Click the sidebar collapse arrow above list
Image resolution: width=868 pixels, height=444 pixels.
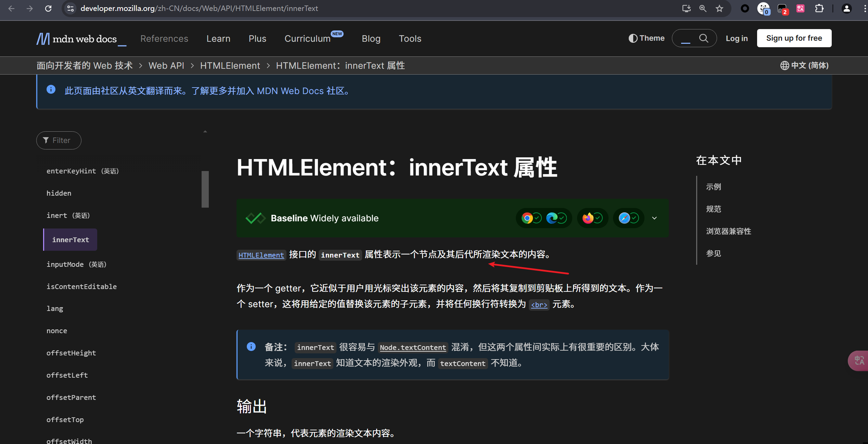(x=205, y=131)
